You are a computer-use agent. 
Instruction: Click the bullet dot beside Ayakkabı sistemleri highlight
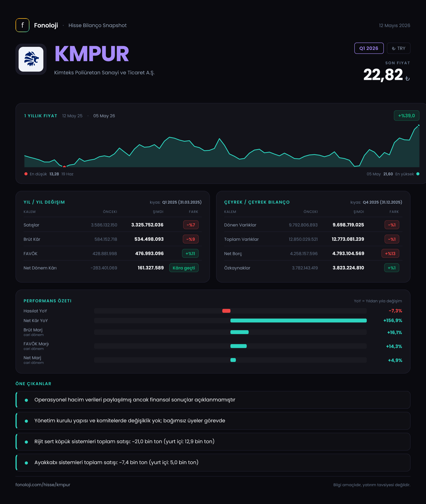pos(26,463)
